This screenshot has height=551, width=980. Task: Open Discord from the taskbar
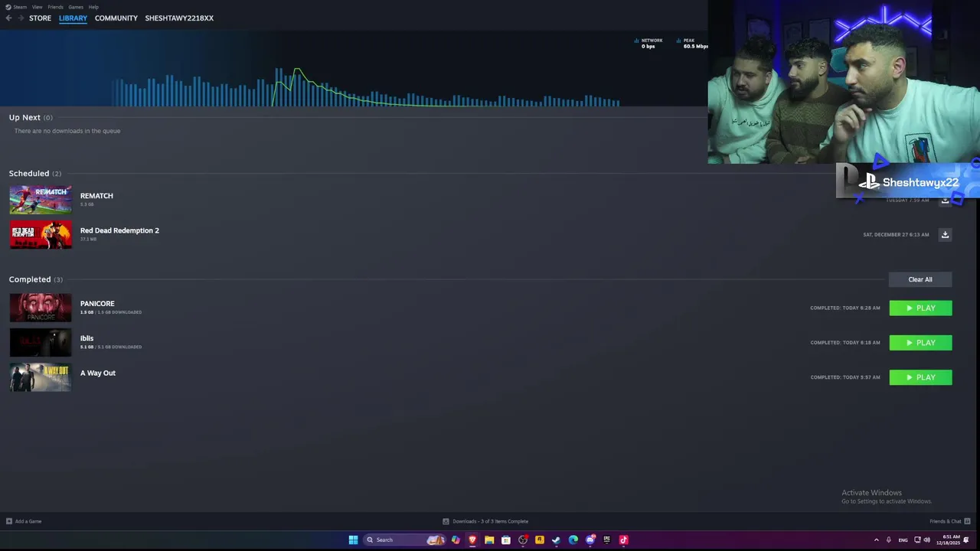(590, 540)
